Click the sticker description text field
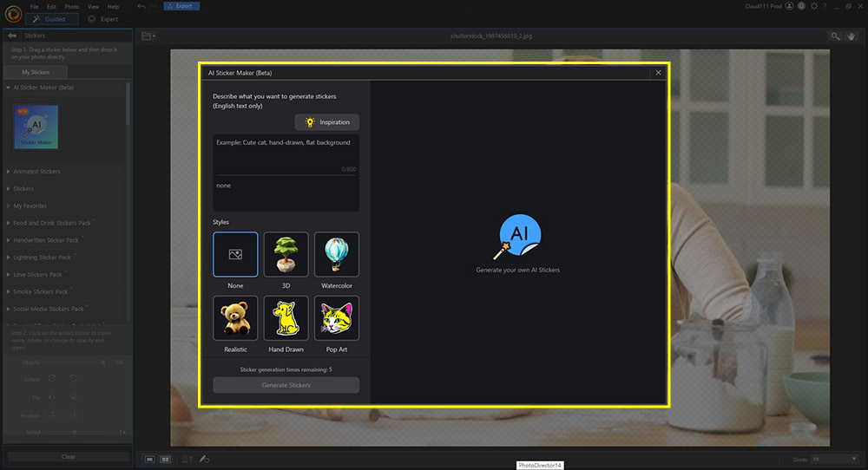The width and height of the screenshot is (868, 470). pos(286,155)
